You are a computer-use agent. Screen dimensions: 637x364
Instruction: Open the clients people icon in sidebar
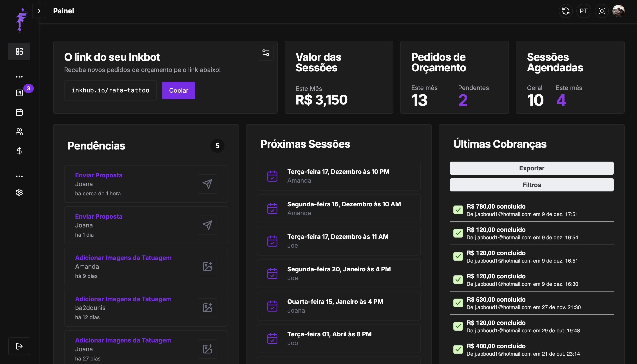(19, 132)
